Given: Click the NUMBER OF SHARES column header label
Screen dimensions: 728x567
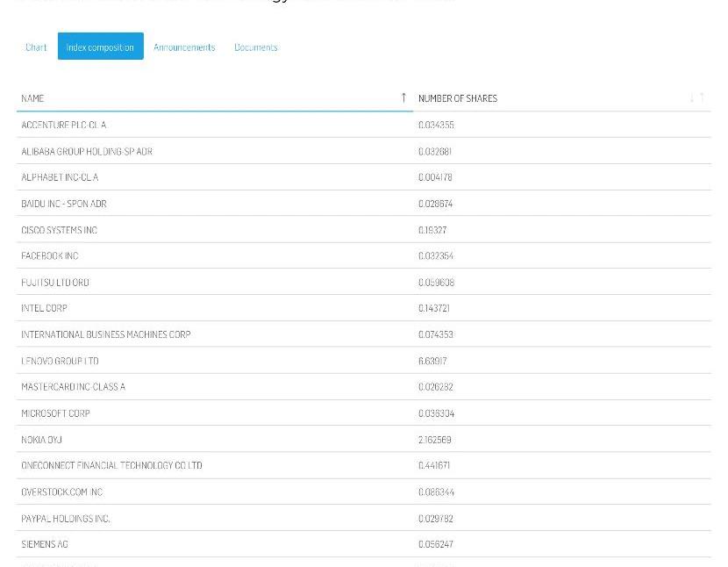Looking at the screenshot, I should click(458, 98).
